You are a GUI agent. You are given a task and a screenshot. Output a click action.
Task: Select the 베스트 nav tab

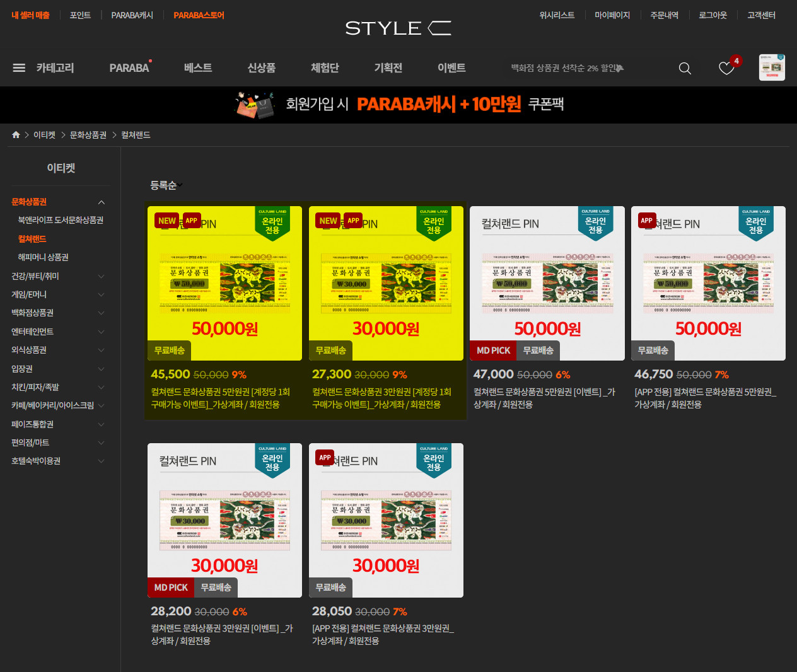(x=198, y=67)
